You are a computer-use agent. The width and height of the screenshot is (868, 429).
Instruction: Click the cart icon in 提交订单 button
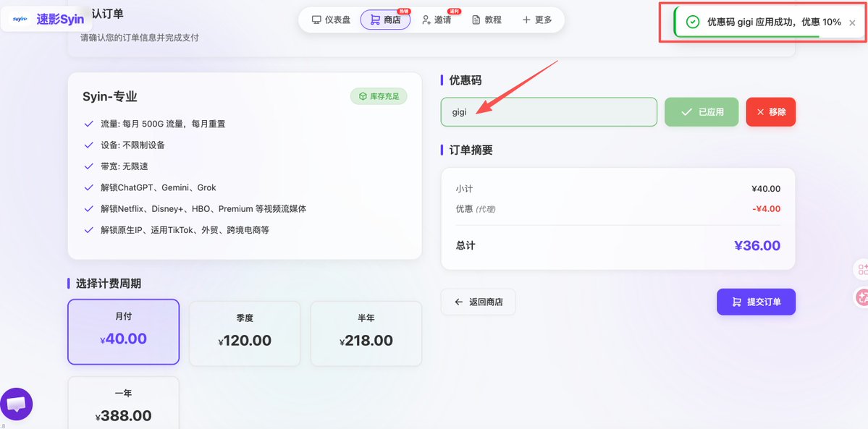pos(736,302)
